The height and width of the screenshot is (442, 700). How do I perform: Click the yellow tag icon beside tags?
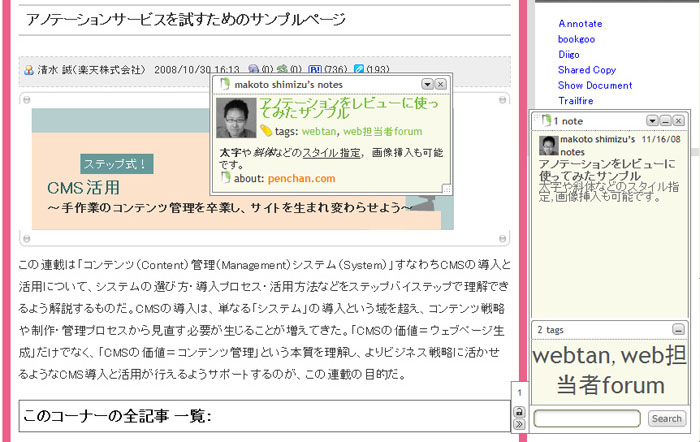coord(266,131)
